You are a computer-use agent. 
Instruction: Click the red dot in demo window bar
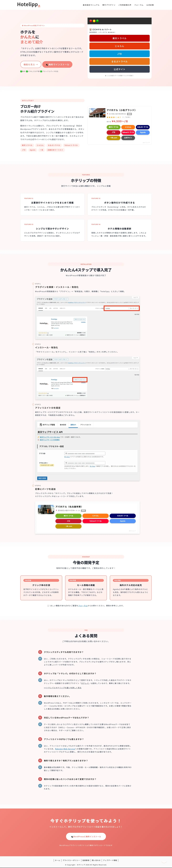click(x=91, y=21)
